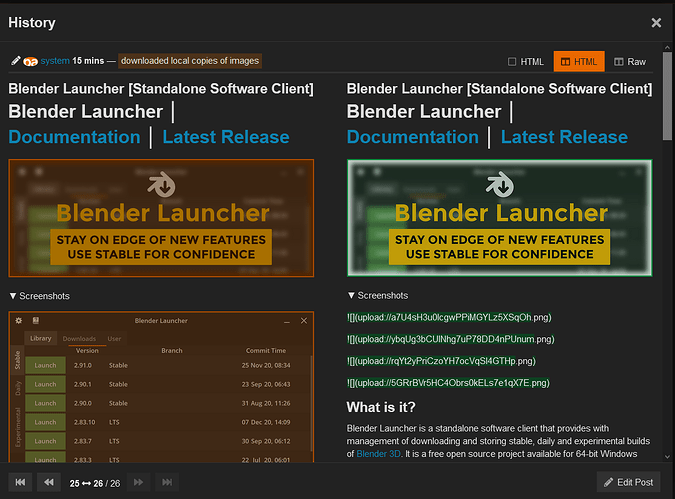Click the screenshot's minimize dash icon
Image resolution: width=675 pixels, height=499 pixels.
click(287, 321)
